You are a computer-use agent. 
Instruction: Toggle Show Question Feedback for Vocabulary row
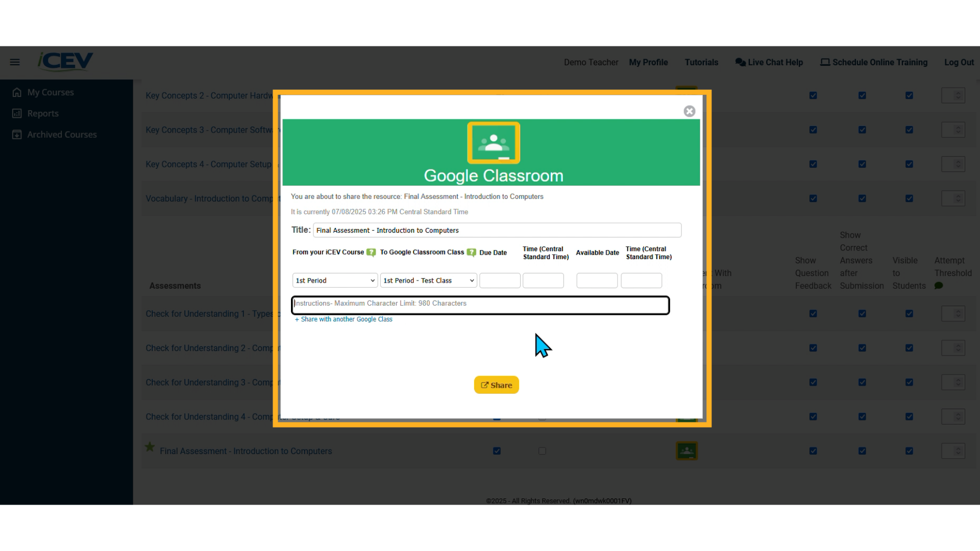tap(813, 198)
